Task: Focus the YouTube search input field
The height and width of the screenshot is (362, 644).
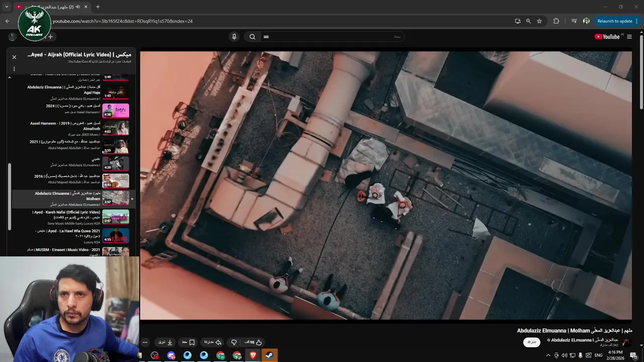Action: point(333,37)
